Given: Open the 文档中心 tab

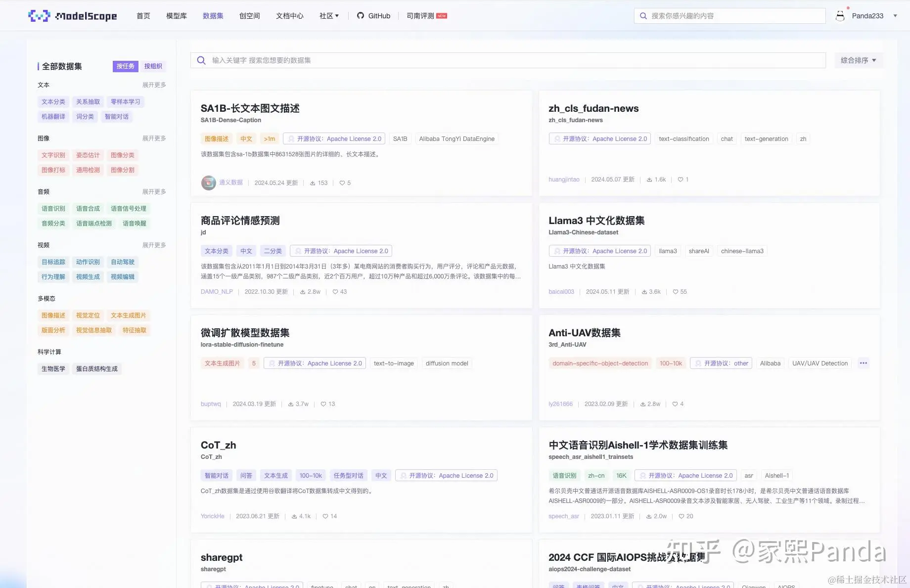Looking at the screenshot, I should click(x=290, y=16).
